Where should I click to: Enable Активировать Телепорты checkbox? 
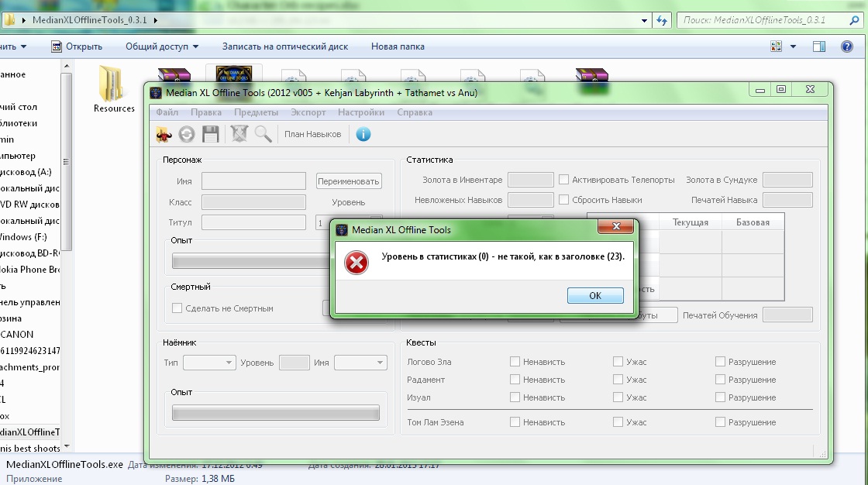click(x=563, y=180)
